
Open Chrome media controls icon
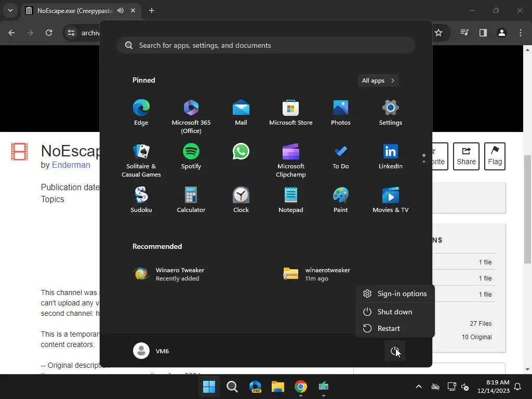464,33
